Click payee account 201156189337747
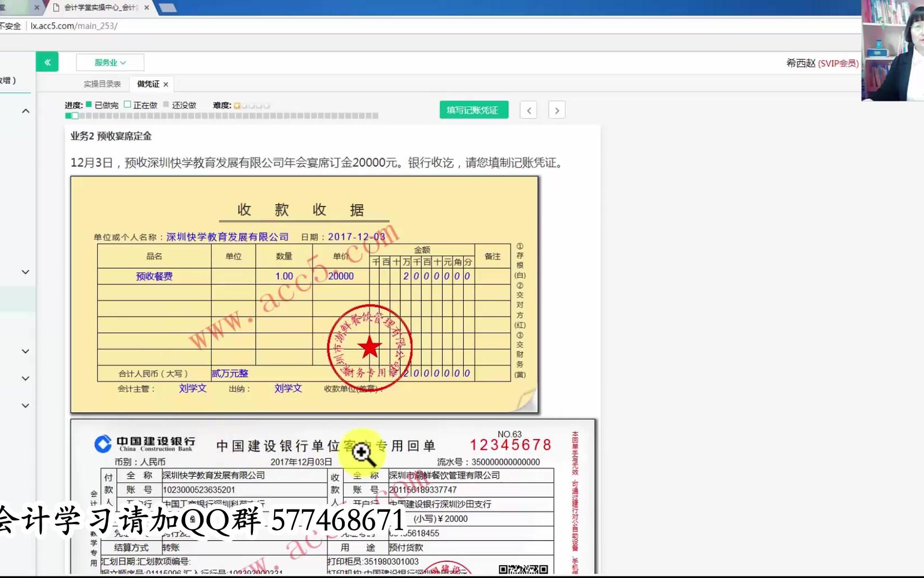Image resolution: width=924 pixels, height=578 pixels. click(x=423, y=490)
